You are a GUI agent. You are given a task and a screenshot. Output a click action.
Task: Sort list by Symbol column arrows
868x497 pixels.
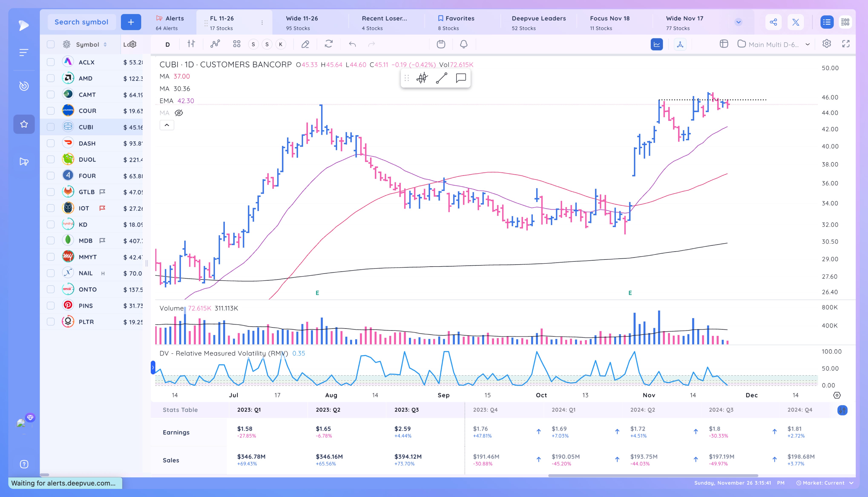[105, 44]
